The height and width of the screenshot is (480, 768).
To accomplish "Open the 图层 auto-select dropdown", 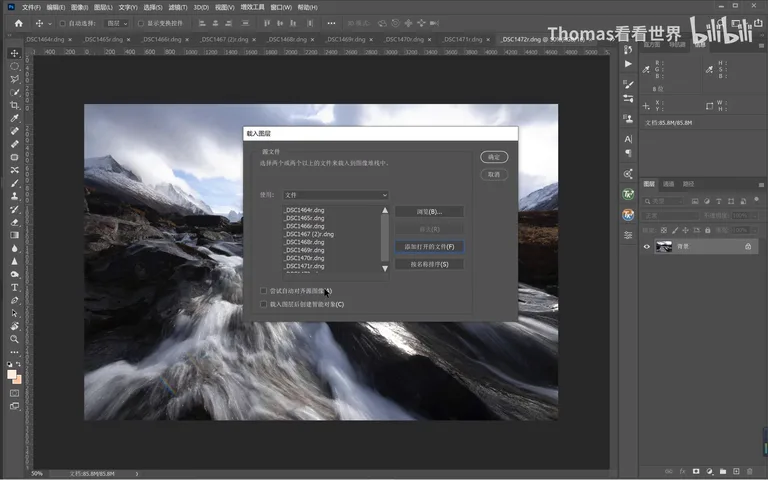I will click(117, 23).
